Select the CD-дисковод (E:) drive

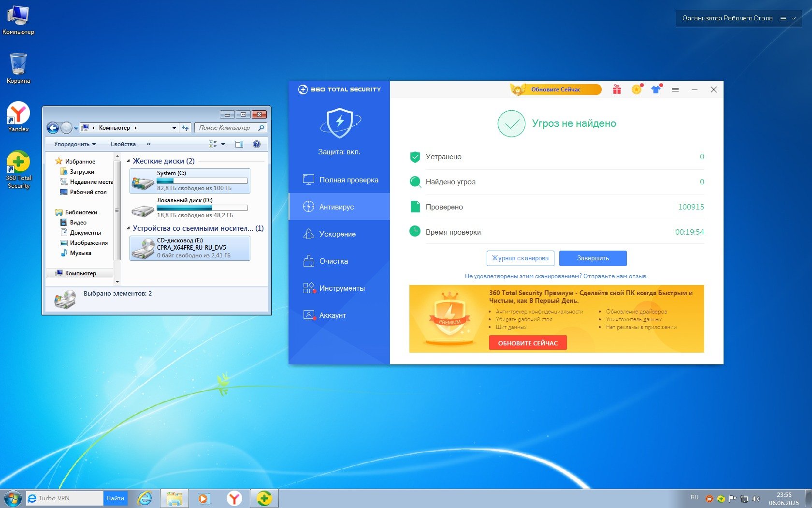pyautogui.click(x=190, y=248)
